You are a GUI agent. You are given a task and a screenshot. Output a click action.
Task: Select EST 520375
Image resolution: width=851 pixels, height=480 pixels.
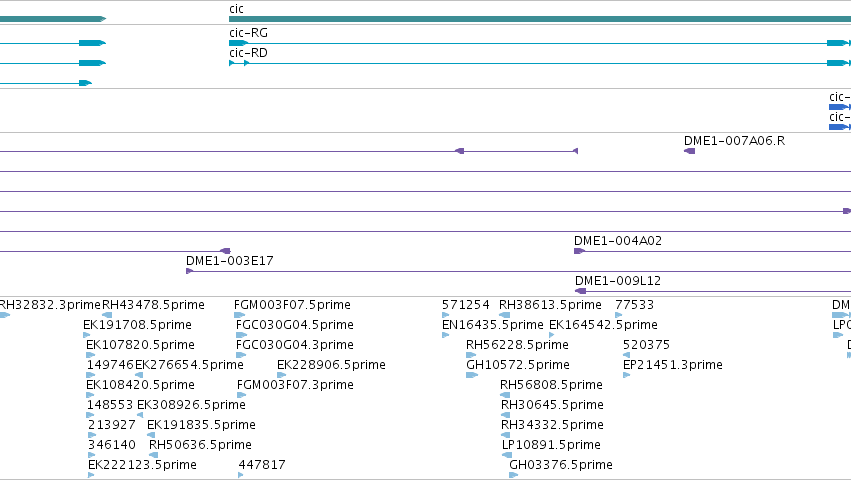[x=646, y=345]
